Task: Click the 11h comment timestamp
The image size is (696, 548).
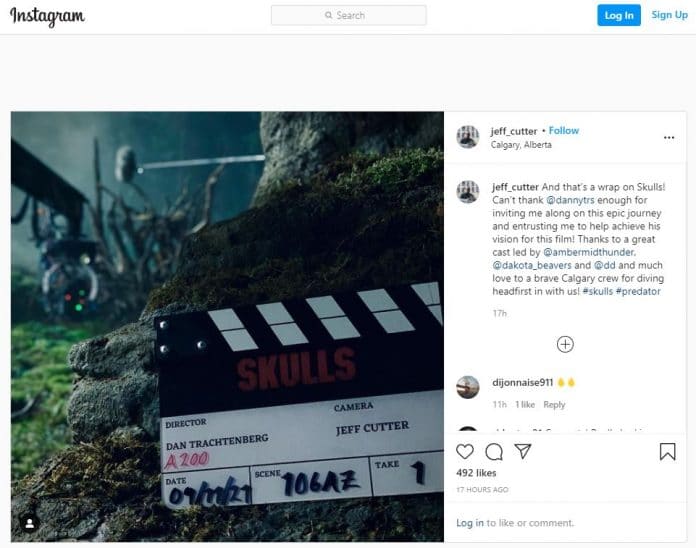Action: [499, 405]
